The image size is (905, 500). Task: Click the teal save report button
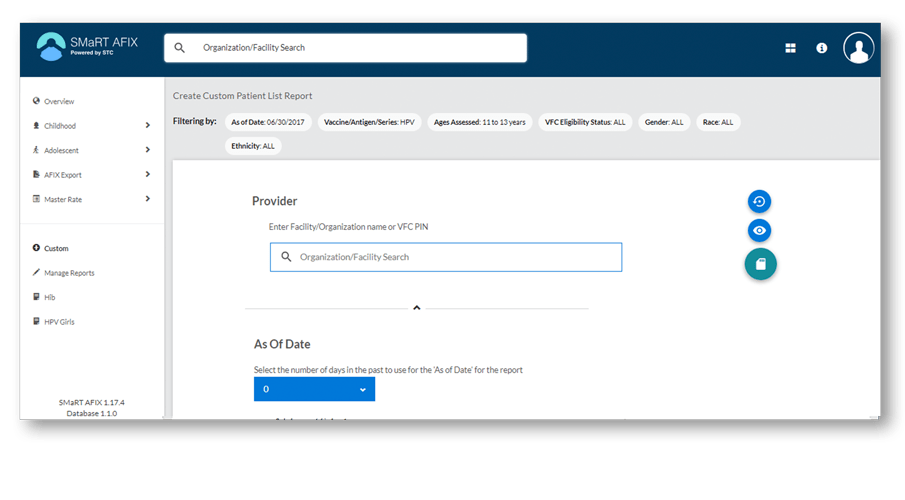pyautogui.click(x=760, y=264)
